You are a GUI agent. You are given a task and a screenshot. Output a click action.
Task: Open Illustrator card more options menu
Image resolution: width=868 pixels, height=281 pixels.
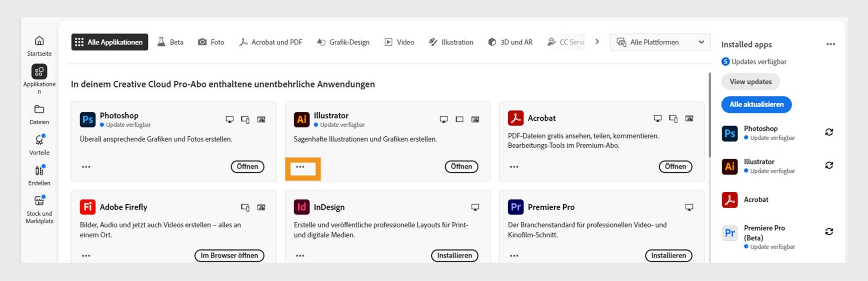tap(300, 167)
